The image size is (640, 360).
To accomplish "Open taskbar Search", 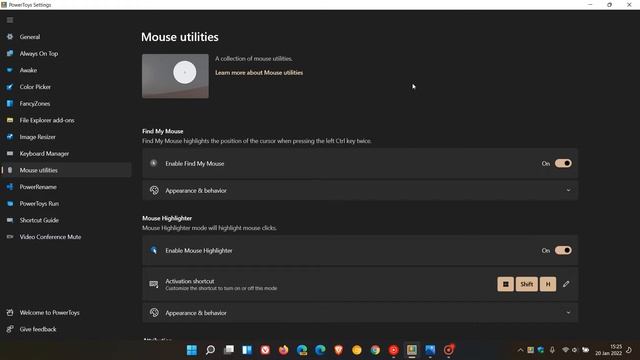I will [x=210, y=350].
